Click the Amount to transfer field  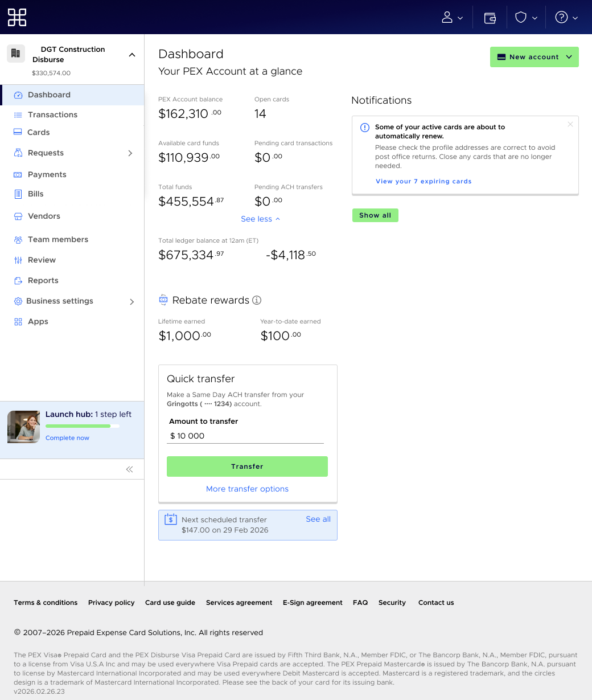246,436
